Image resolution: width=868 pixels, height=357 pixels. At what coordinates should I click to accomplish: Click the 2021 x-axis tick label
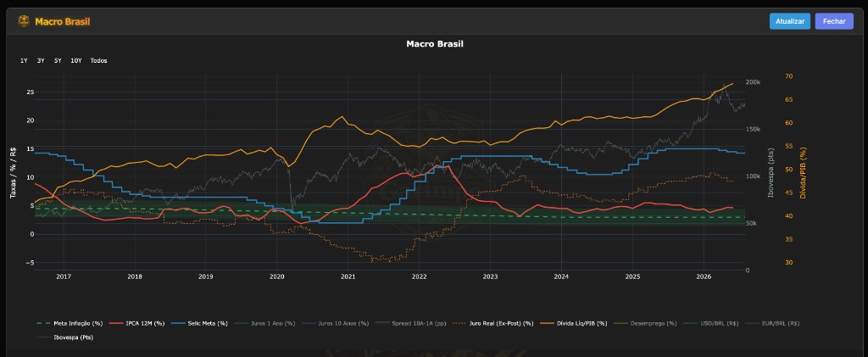click(x=348, y=276)
